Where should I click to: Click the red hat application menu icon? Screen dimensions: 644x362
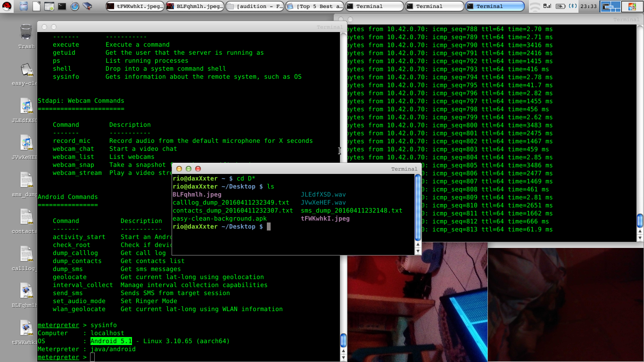pos(7,6)
